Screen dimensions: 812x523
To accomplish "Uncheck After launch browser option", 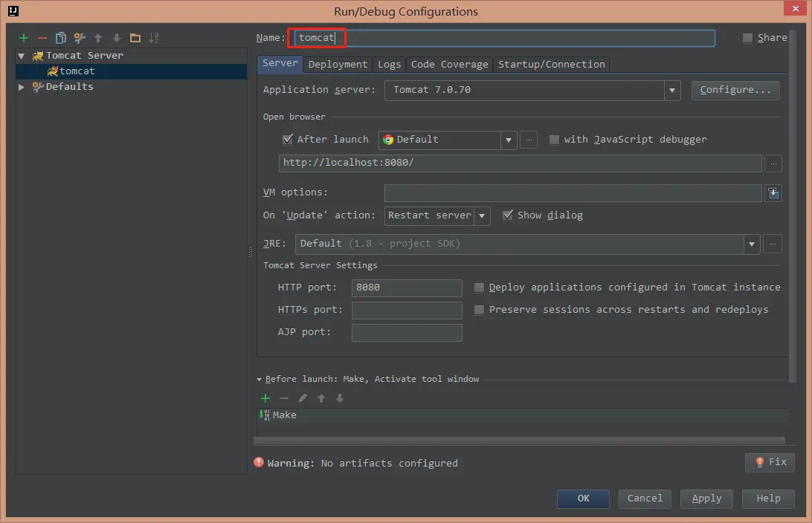I will (288, 139).
